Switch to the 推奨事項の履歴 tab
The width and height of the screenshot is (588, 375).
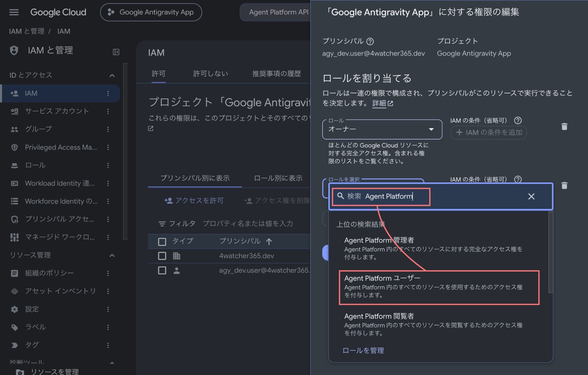pyautogui.click(x=276, y=74)
